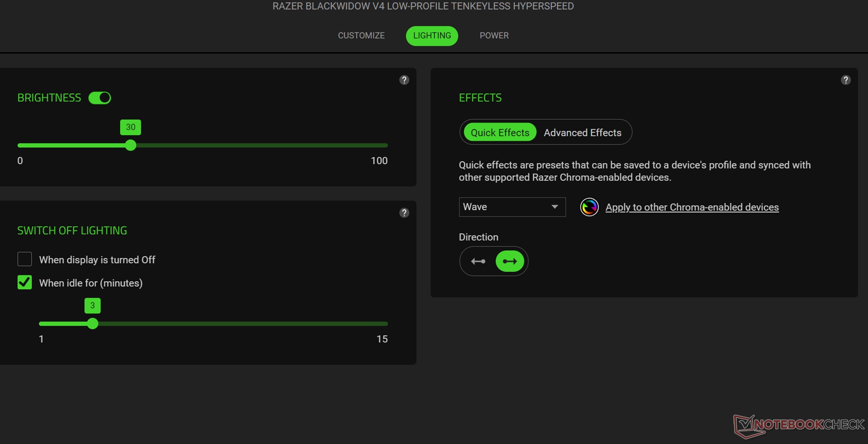Viewport: 868px width, 444px height.
Task: Click the 'EFFECTS' heading
Action: pos(480,98)
